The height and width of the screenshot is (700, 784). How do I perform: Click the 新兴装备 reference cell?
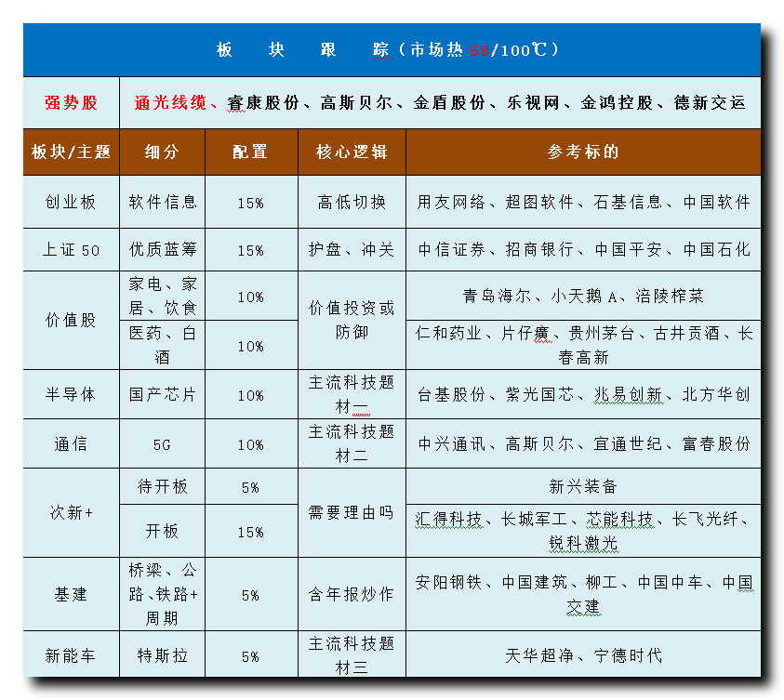[x=582, y=486]
